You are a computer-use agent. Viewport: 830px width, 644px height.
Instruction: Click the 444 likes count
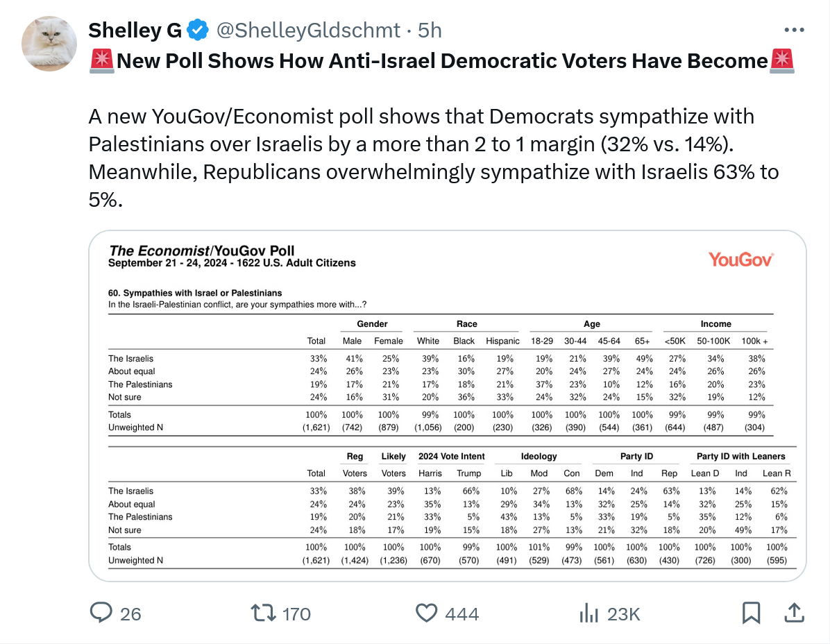(x=462, y=614)
